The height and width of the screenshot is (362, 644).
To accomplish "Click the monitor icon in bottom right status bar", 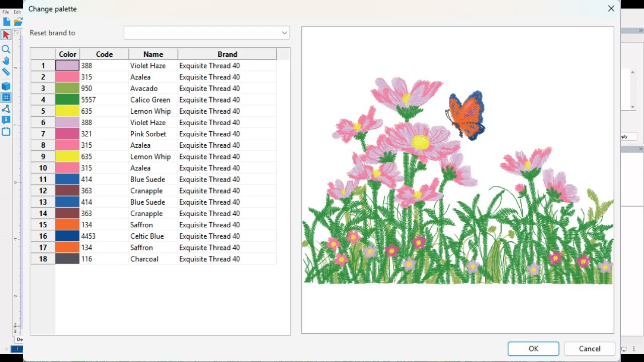I will [624, 349].
